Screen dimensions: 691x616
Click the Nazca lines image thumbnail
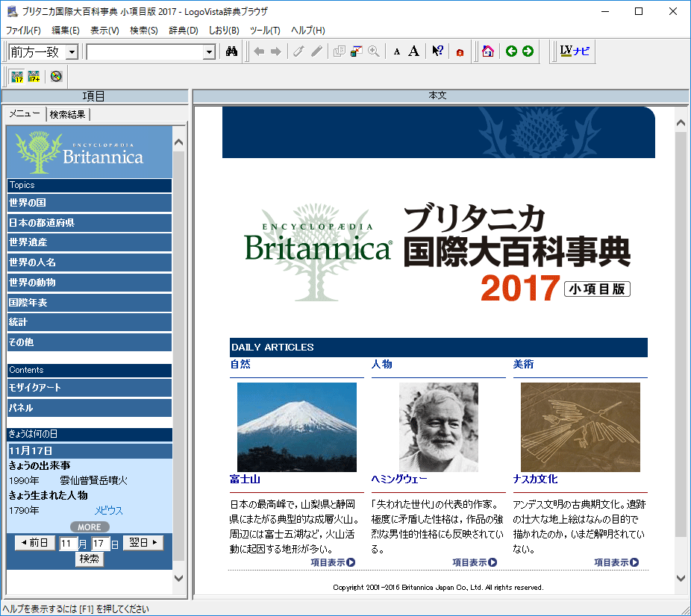coord(581,427)
